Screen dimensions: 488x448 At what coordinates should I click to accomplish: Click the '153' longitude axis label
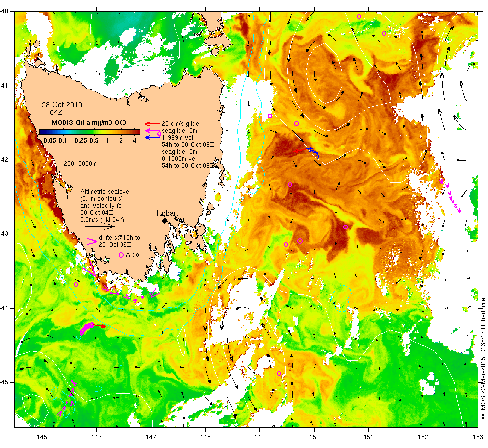(478, 437)
